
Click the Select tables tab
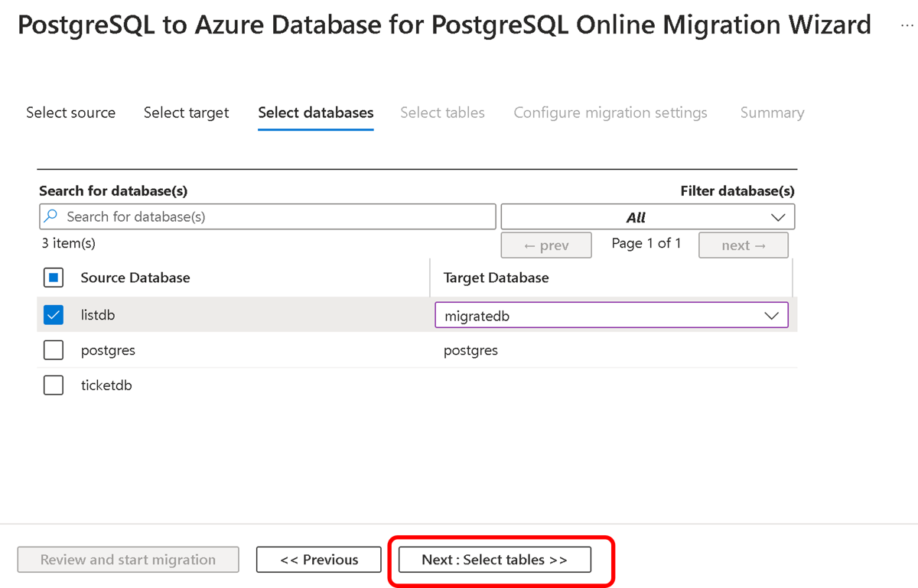pos(442,112)
